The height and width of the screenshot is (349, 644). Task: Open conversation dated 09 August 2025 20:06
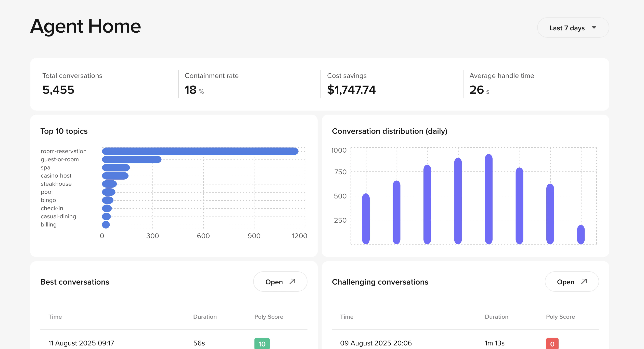click(x=376, y=343)
